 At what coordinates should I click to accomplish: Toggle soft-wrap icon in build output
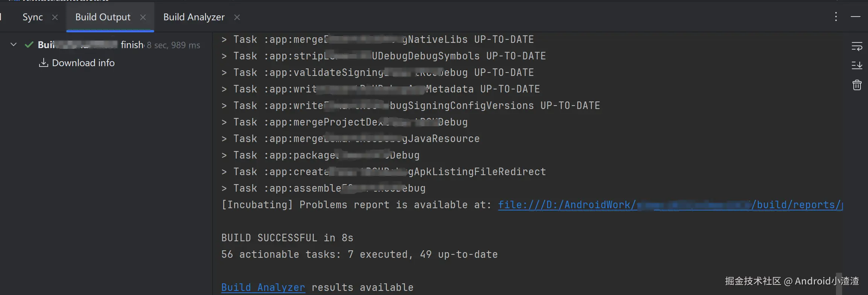[x=857, y=47]
